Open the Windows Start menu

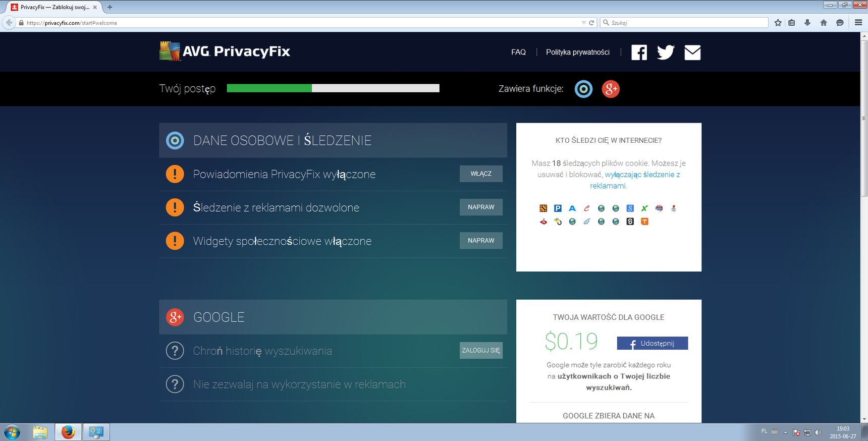click(x=12, y=432)
